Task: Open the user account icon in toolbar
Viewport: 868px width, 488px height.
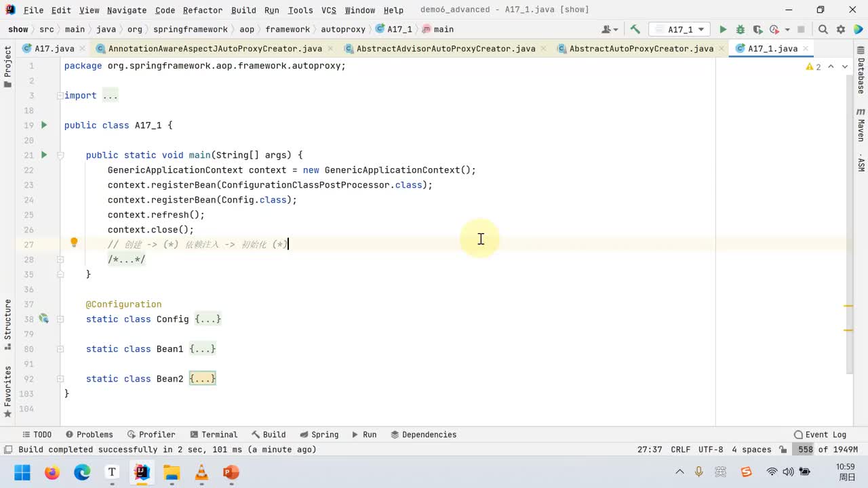Action: point(610,30)
